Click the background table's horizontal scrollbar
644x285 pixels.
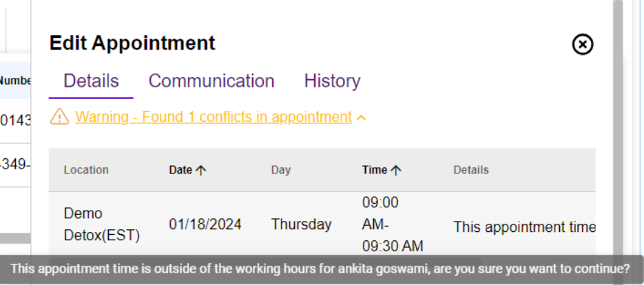point(15,238)
